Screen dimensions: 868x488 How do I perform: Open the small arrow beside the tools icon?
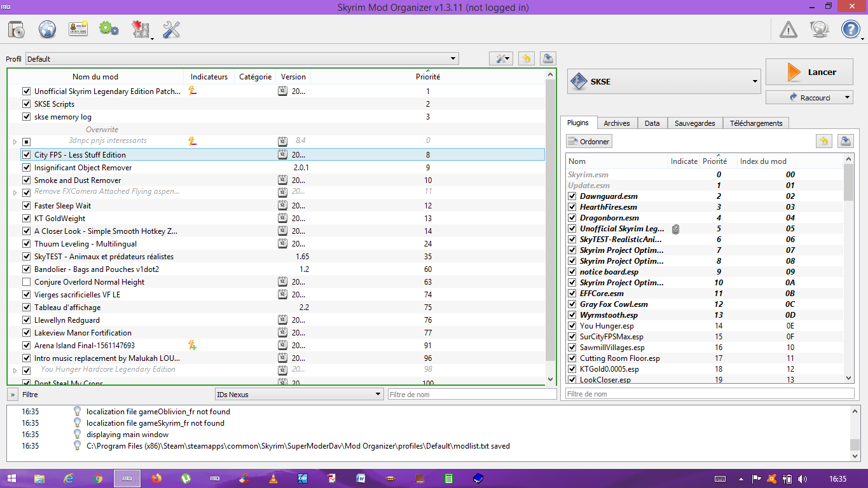tap(152, 38)
